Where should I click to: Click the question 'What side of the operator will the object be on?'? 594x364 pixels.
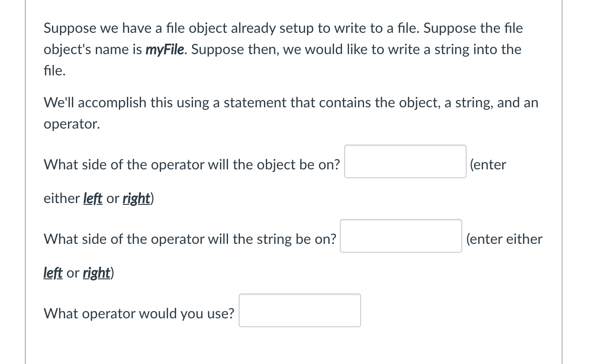tap(191, 164)
